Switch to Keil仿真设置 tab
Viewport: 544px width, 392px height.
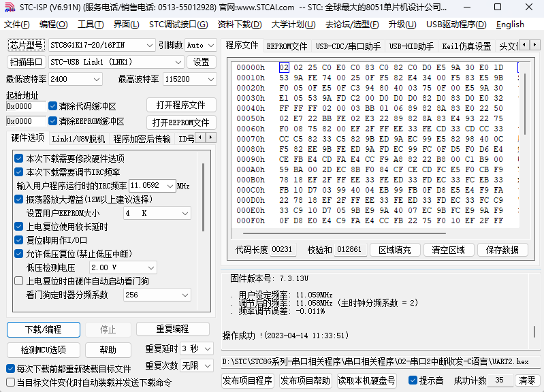[x=466, y=46]
